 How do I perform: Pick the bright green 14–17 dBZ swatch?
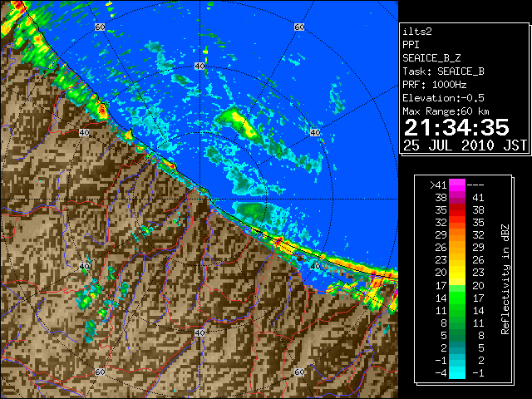(457, 298)
